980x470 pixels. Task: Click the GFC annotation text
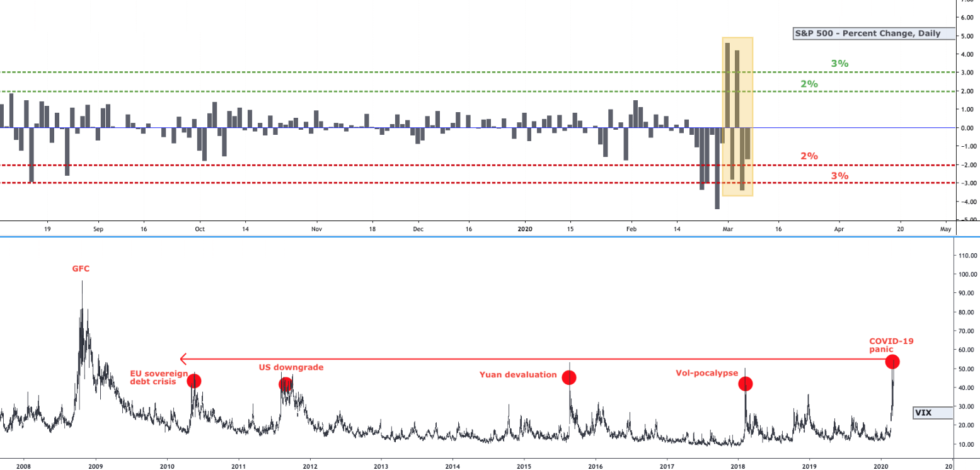coord(81,268)
